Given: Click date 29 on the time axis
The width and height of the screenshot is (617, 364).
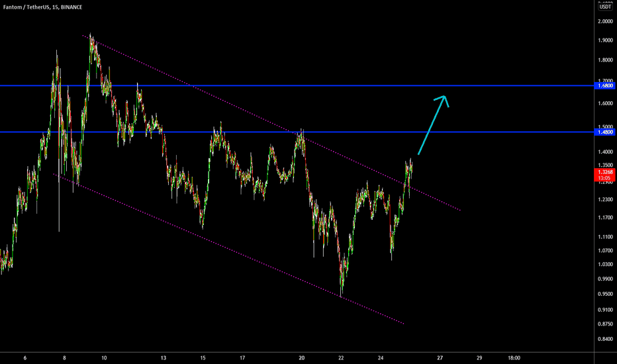Looking at the screenshot, I should point(479,358).
